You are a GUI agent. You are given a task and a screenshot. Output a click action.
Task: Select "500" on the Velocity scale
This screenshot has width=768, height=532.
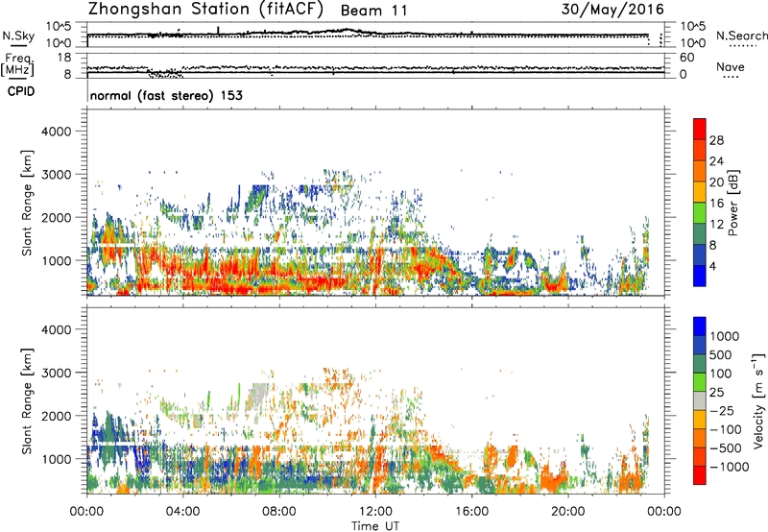pos(721,355)
